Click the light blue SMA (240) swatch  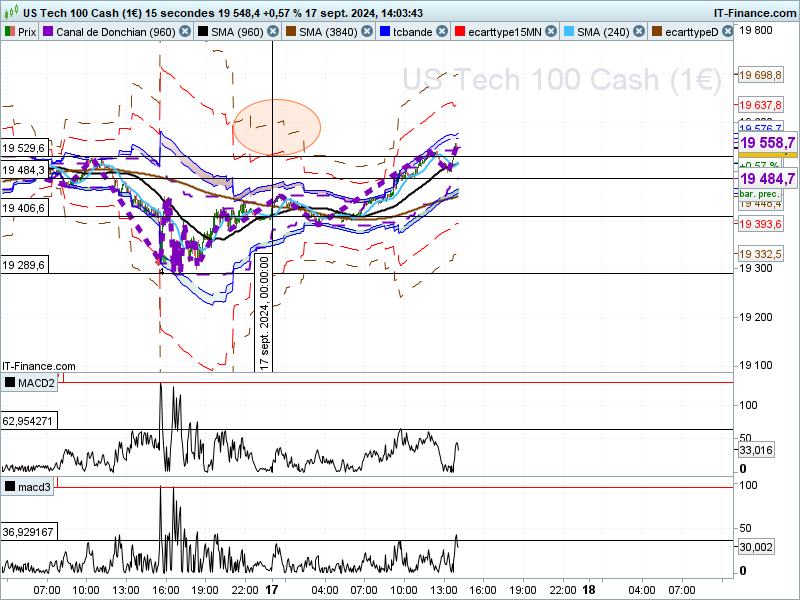pyautogui.click(x=569, y=32)
